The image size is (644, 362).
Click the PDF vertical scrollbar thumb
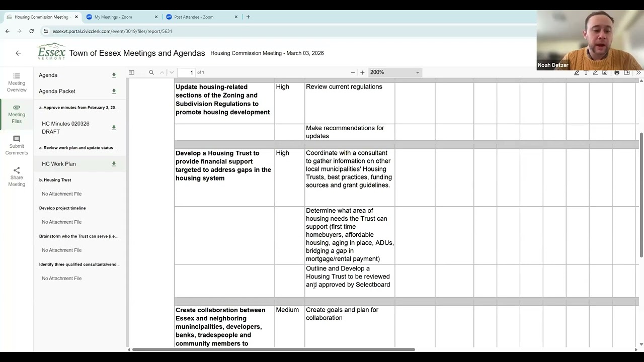641,195
